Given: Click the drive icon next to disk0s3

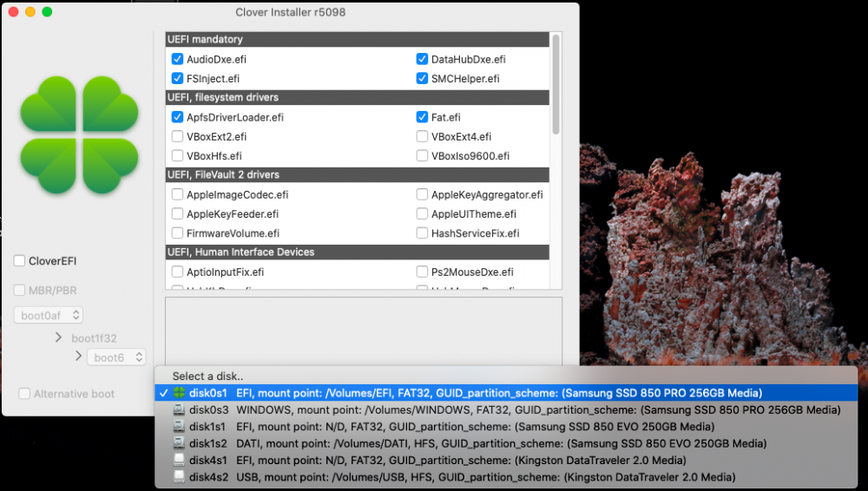Looking at the screenshot, I should click(179, 410).
